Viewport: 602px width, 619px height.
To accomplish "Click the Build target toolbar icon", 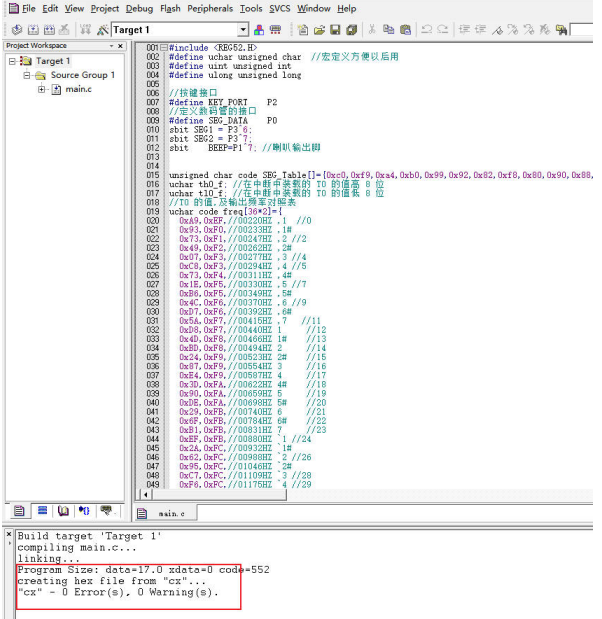I will (32, 30).
